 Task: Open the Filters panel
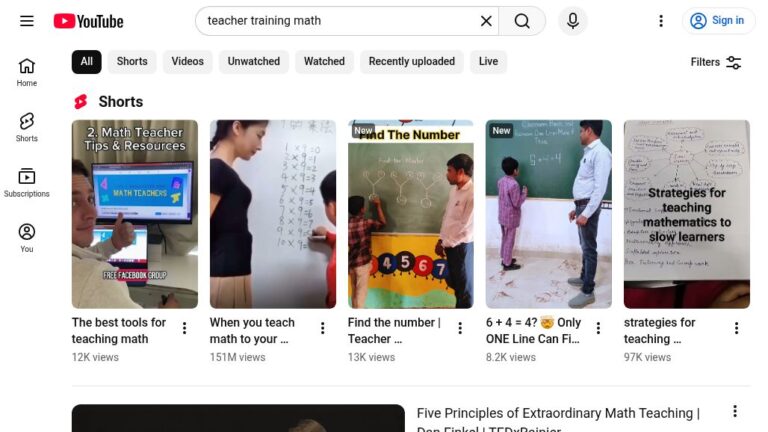[x=716, y=62]
